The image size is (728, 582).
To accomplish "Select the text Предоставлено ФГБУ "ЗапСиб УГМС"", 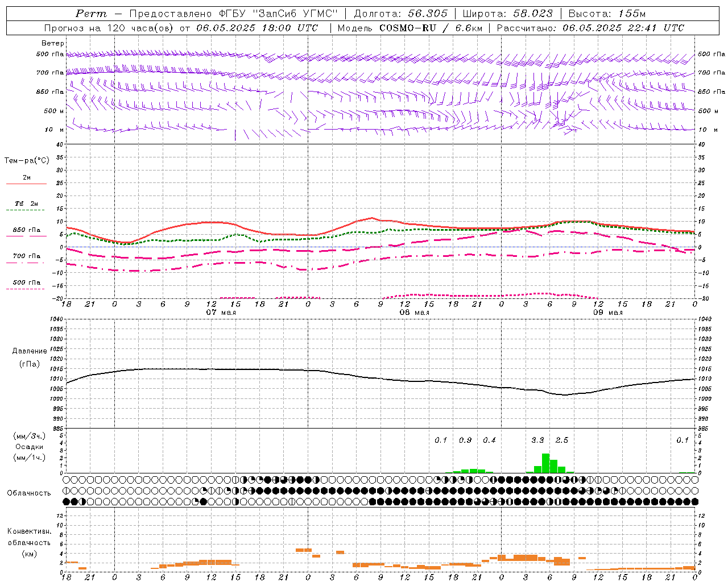I will pos(234,14).
